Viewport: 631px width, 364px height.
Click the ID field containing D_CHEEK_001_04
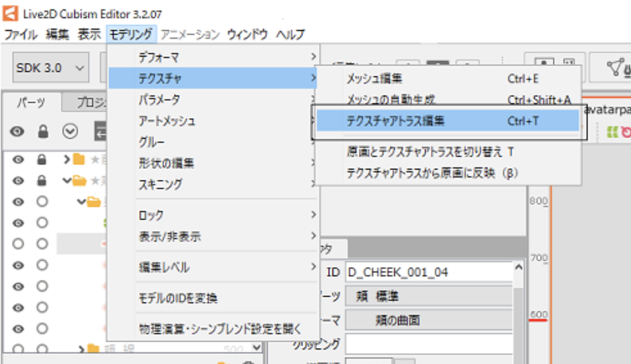[428, 272]
